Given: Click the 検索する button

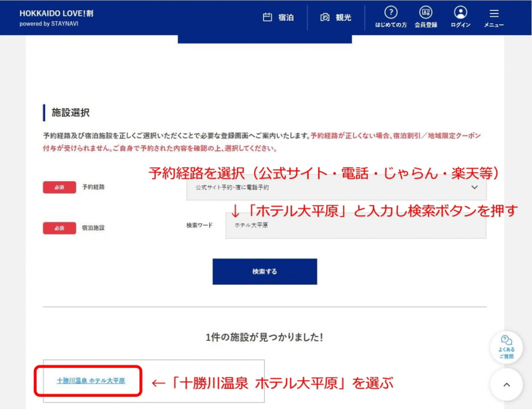Looking at the screenshot, I should pos(264,271).
